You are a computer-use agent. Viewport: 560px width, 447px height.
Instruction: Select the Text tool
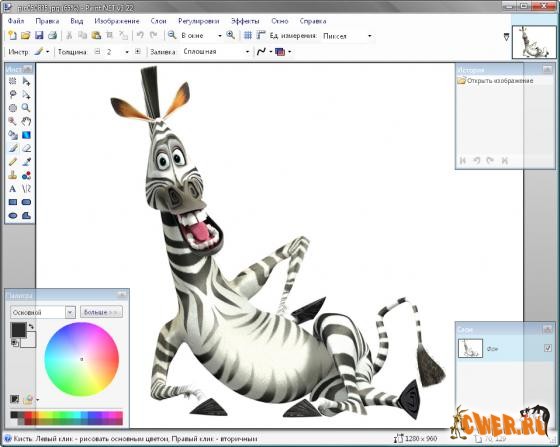(x=12, y=189)
